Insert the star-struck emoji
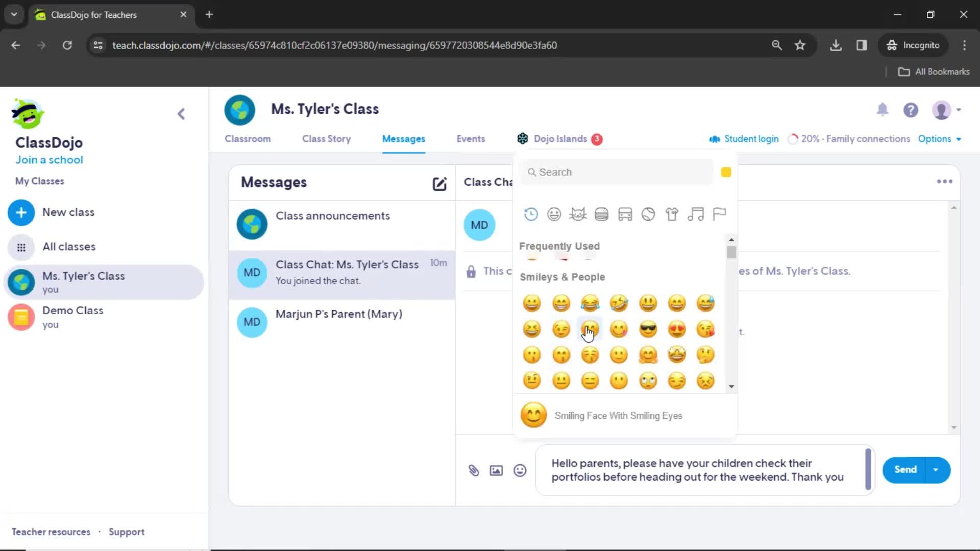The width and height of the screenshot is (980, 551). click(x=677, y=355)
